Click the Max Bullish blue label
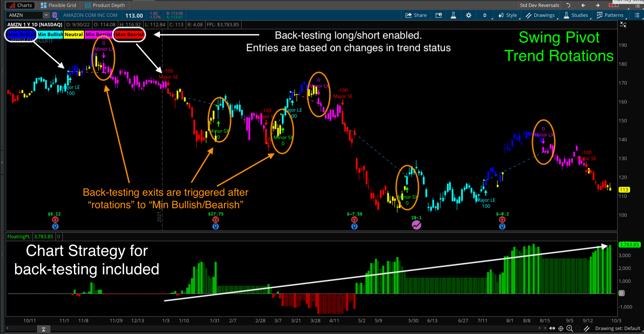This screenshot has height=334, width=644. point(21,34)
